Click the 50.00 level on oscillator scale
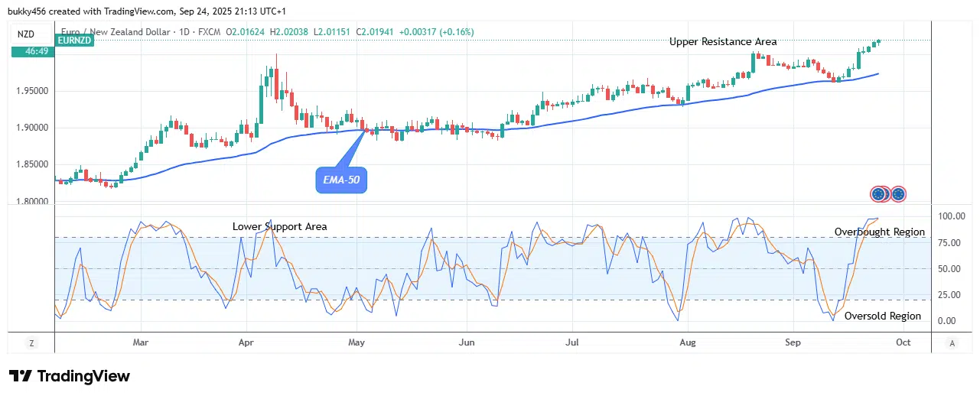This screenshot has width=980, height=399. coord(949,269)
